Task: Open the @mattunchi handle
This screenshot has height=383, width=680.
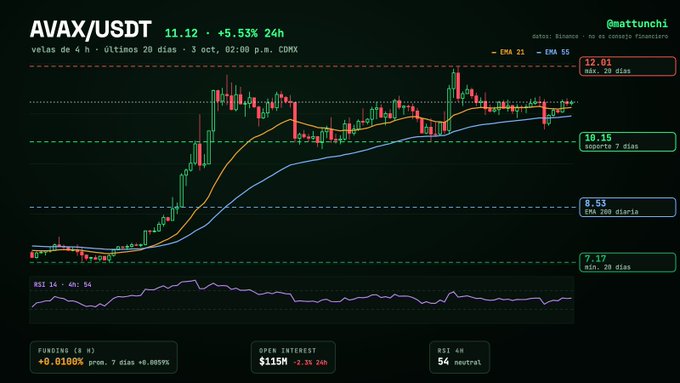Action: 637,23
